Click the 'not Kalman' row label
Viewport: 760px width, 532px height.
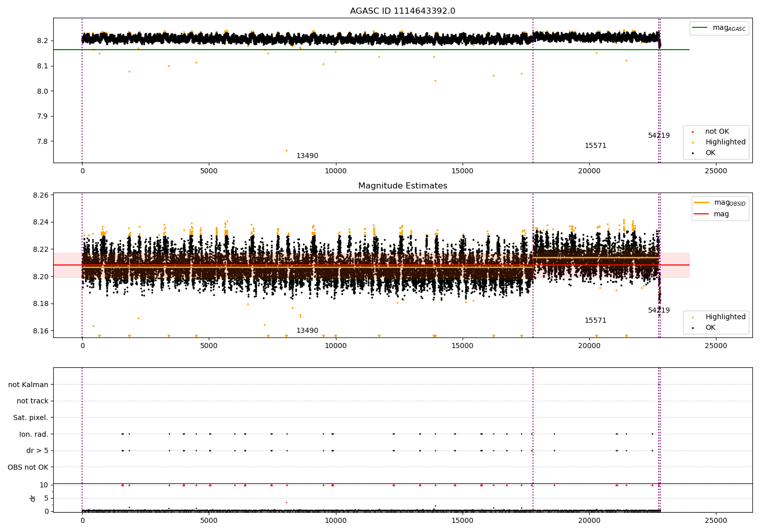pos(28,385)
